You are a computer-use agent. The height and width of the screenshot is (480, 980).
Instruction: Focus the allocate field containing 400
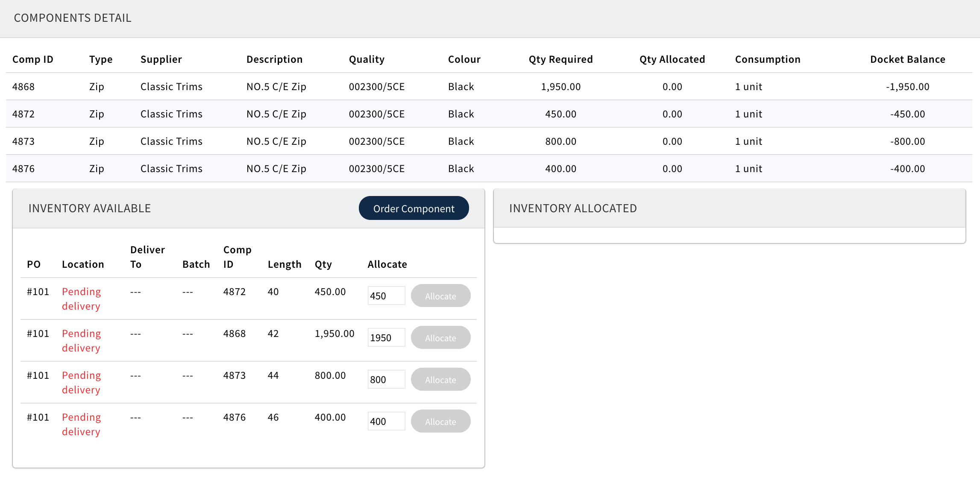pyautogui.click(x=386, y=421)
